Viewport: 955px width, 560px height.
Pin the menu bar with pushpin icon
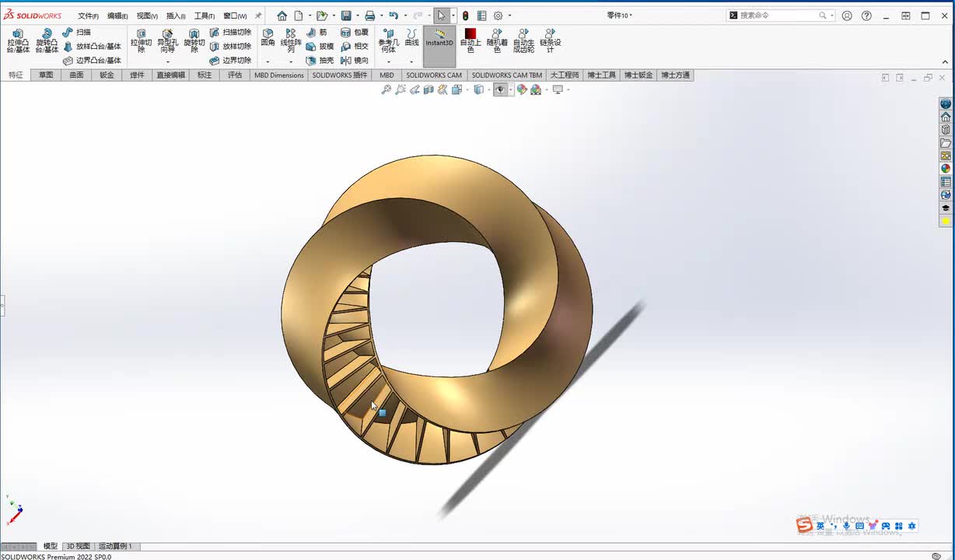(x=258, y=16)
